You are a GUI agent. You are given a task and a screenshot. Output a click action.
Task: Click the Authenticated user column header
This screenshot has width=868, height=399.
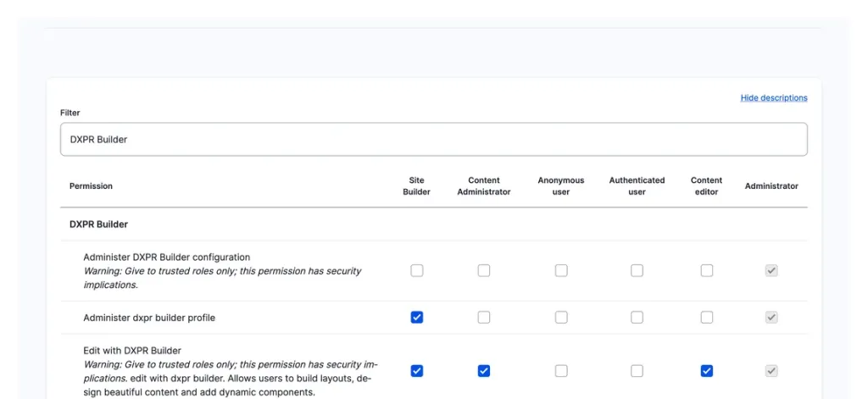pos(637,186)
